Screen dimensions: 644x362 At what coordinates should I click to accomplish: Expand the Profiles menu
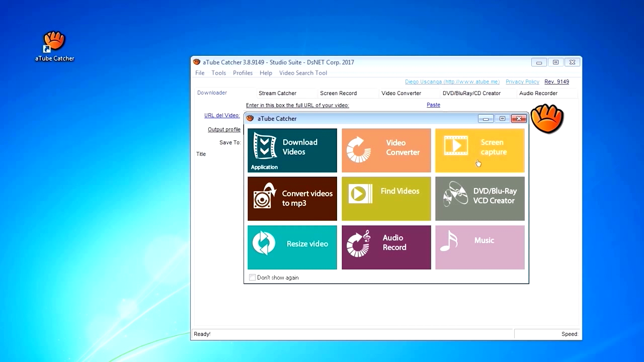pyautogui.click(x=243, y=73)
